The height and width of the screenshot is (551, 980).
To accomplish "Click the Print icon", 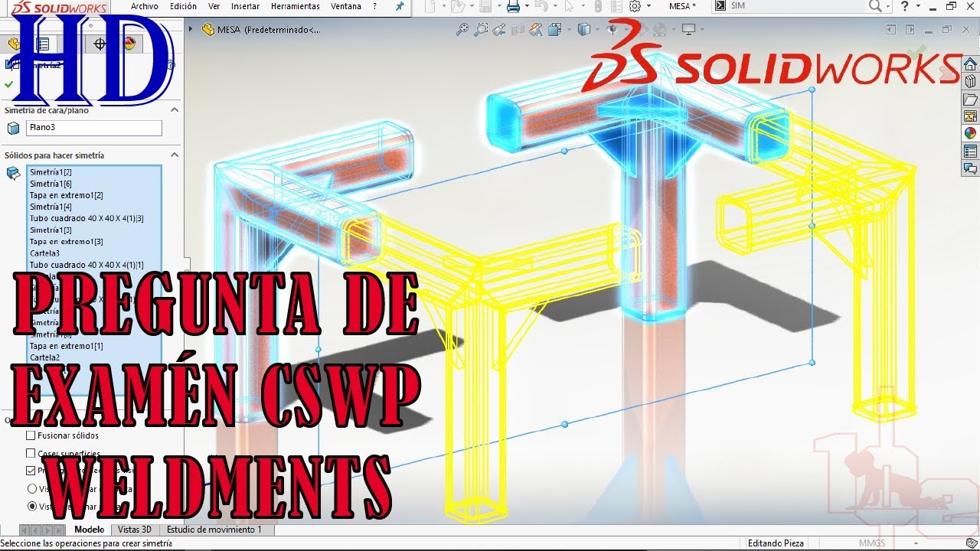I will (x=512, y=6).
